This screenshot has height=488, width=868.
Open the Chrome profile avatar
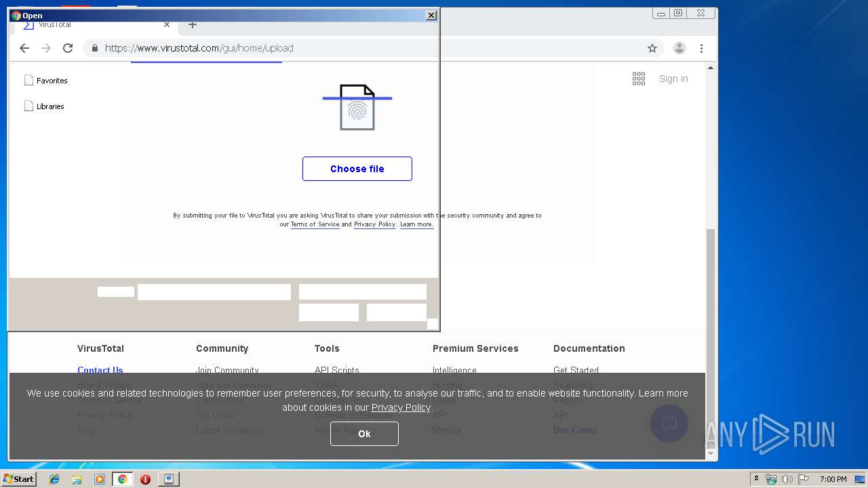tap(679, 48)
